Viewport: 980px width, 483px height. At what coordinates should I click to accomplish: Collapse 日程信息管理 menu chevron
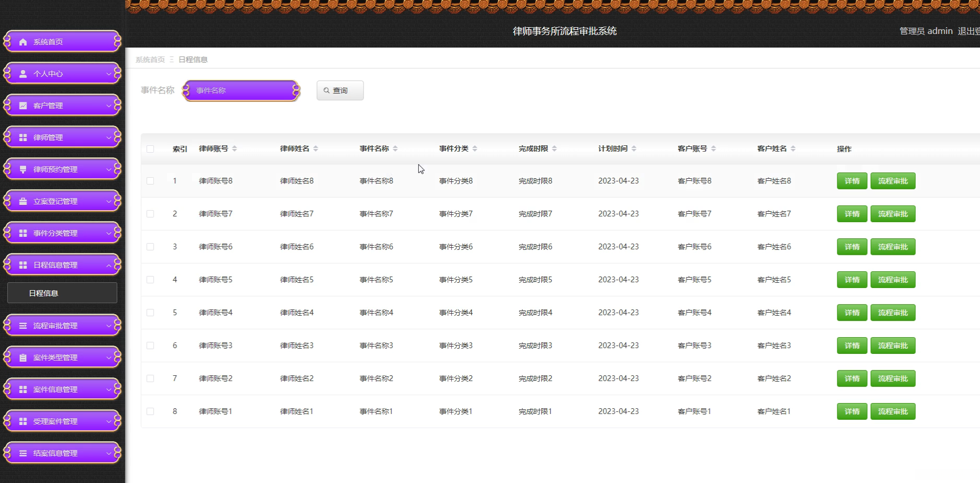(x=109, y=265)
